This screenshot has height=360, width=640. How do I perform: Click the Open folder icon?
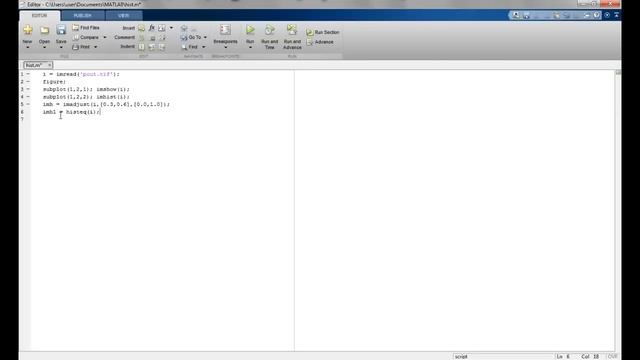point(44,30)
